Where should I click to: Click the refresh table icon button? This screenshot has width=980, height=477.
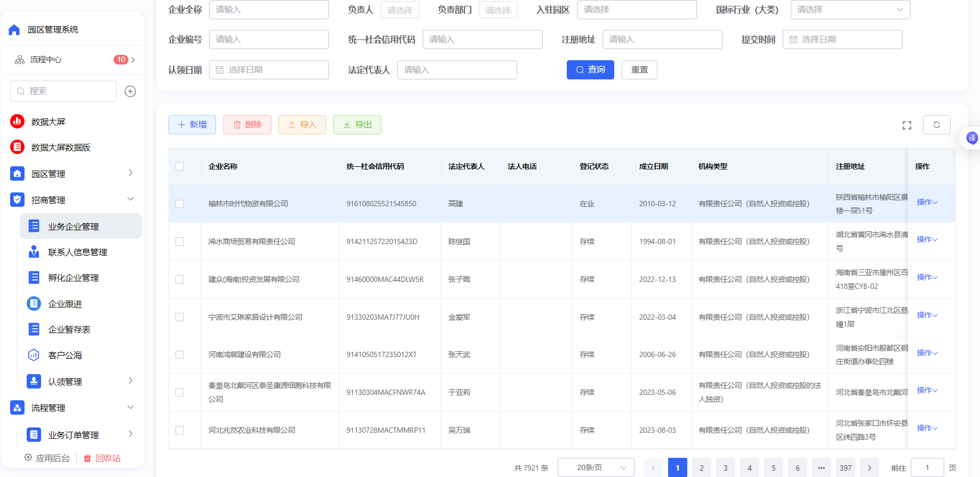tap(937, 125)
